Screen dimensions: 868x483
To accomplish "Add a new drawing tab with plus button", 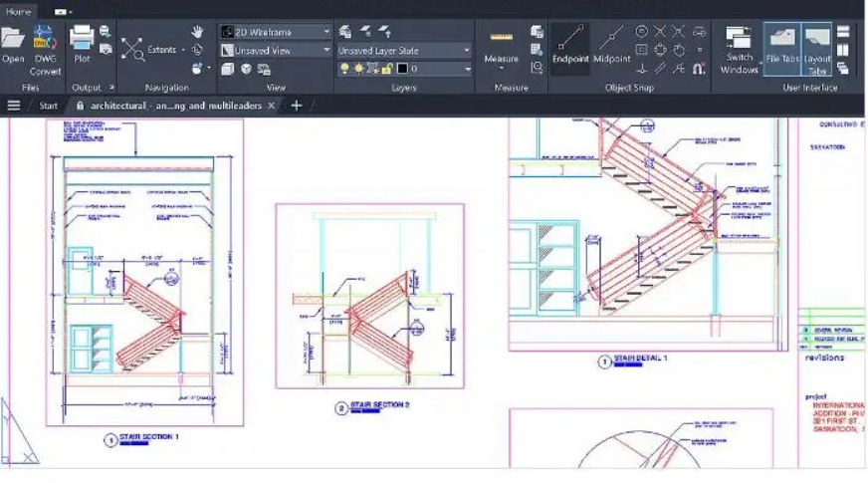I will pos(296,106).
